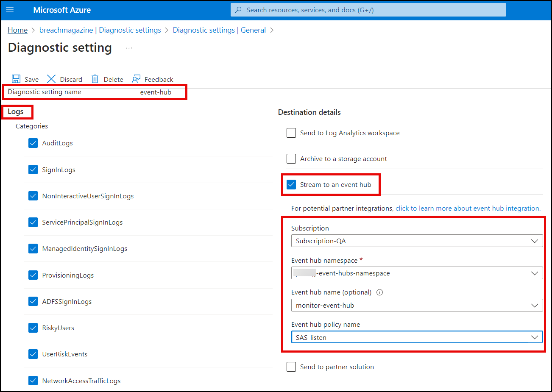
Task: Check Archive to a storage account
Action: pyautogui.click(x=291, y=159)
